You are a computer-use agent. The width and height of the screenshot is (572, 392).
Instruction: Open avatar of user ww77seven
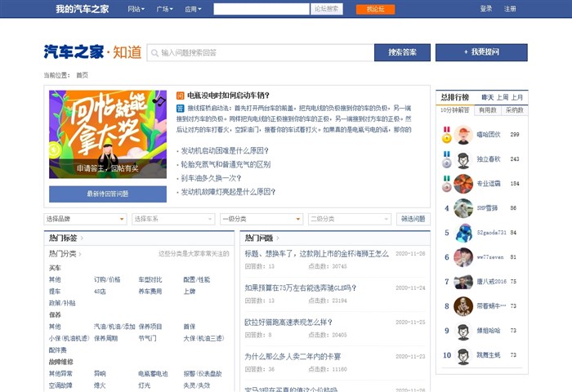point(463,257)
